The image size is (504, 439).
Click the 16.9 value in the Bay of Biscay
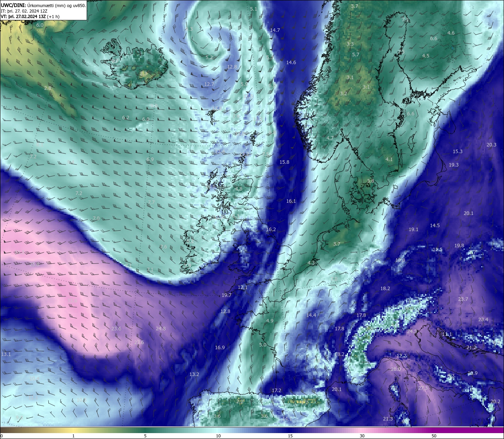[220, 348]
